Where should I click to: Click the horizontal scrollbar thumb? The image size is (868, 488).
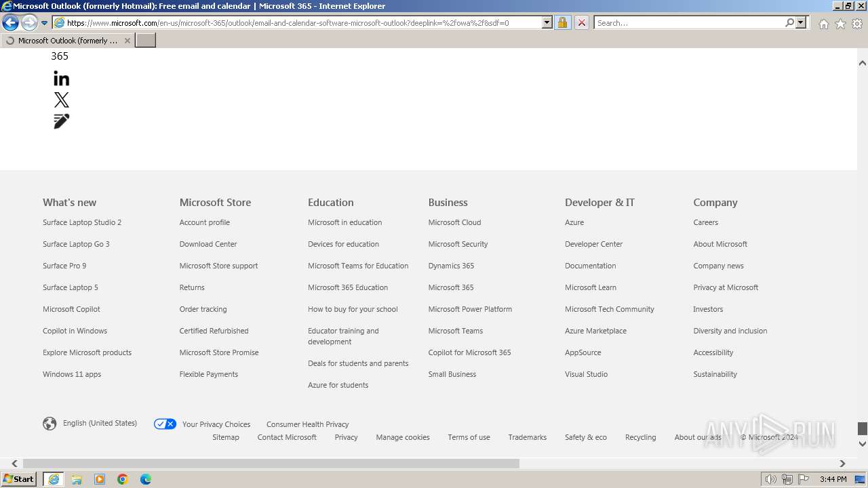click(x=271, y=464)
